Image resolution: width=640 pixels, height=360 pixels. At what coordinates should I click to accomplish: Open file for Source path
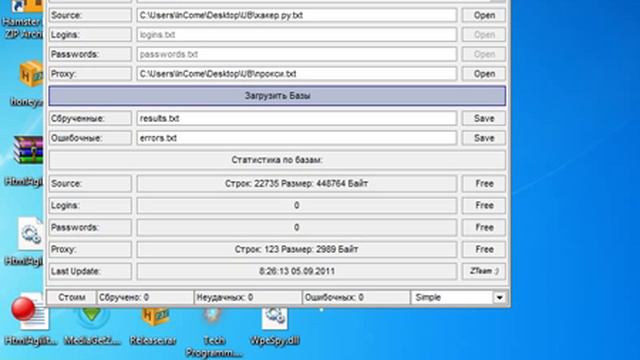click(484, 15)
